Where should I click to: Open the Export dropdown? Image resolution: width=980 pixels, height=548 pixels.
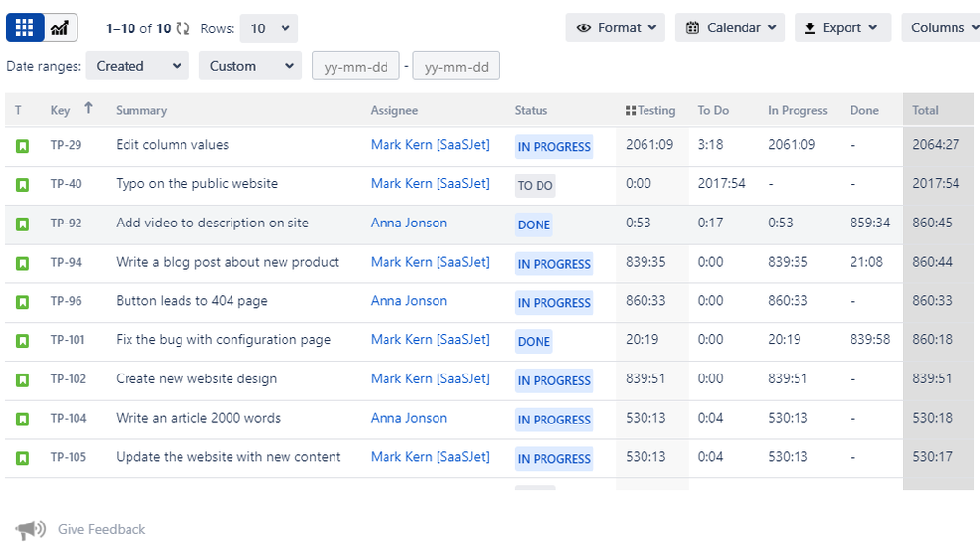click(x=843, y=28)
